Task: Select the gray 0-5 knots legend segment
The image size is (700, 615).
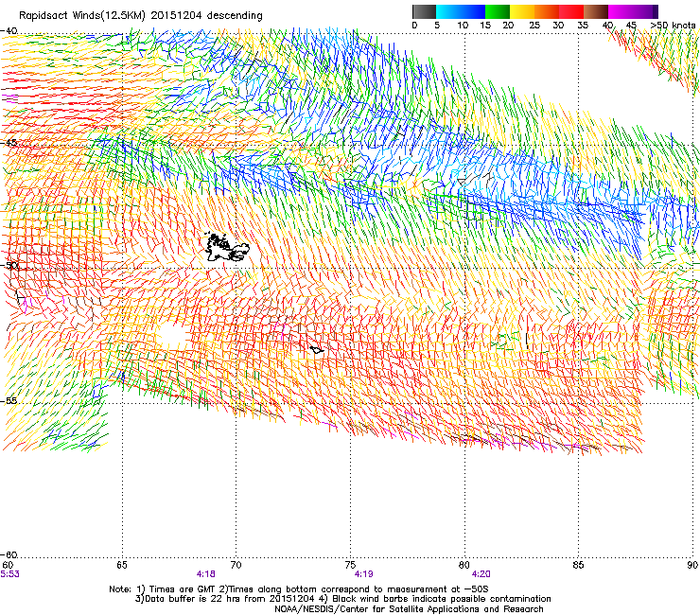Action: pos(424,11)
